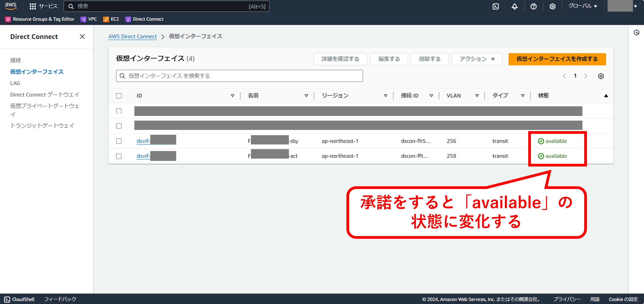Toggle 状態 column sort order
Viewport: 644px width, 304px height.
point(606,96)
